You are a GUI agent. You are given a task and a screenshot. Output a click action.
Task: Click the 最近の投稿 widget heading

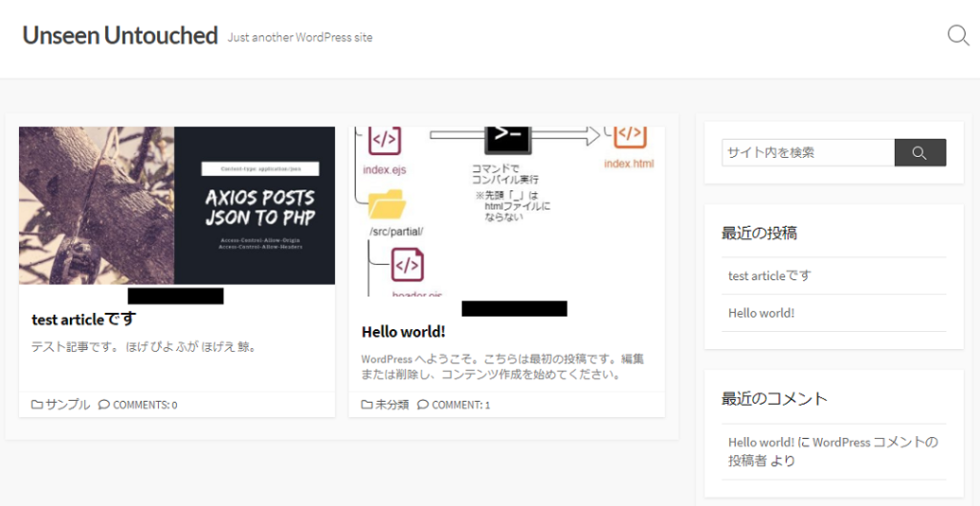point(759,233)
